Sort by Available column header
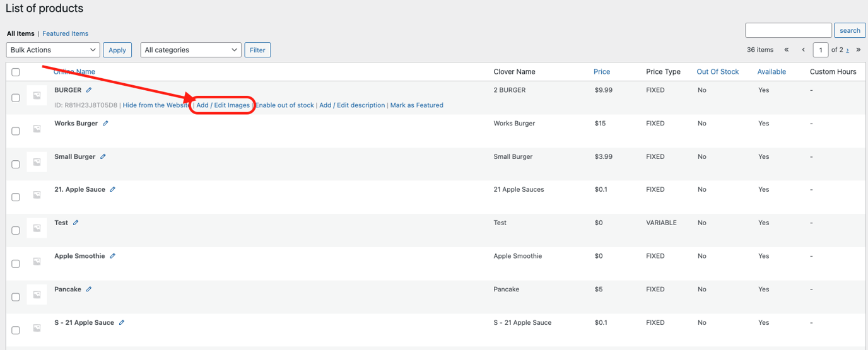This screenshot has height=350, width=868. coord(771,72)
